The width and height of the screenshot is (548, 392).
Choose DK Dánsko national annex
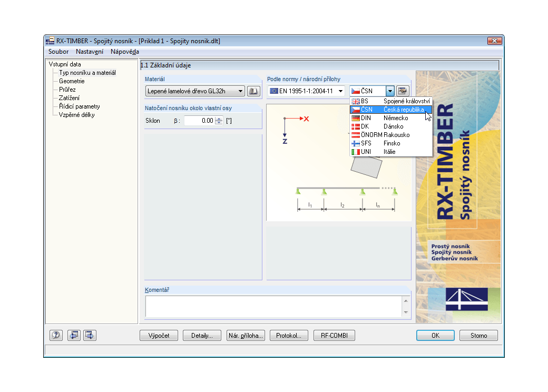pos(391,126)
